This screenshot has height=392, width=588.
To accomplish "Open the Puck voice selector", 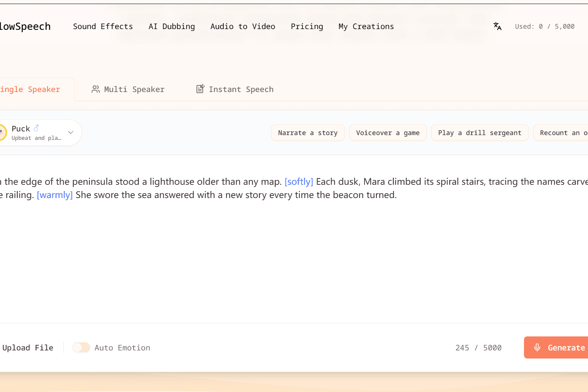I will point(37,133).
